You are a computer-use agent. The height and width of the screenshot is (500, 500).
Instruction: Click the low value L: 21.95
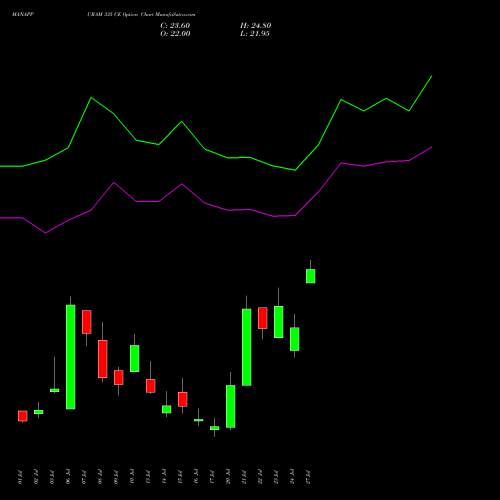tap(255, 34)
